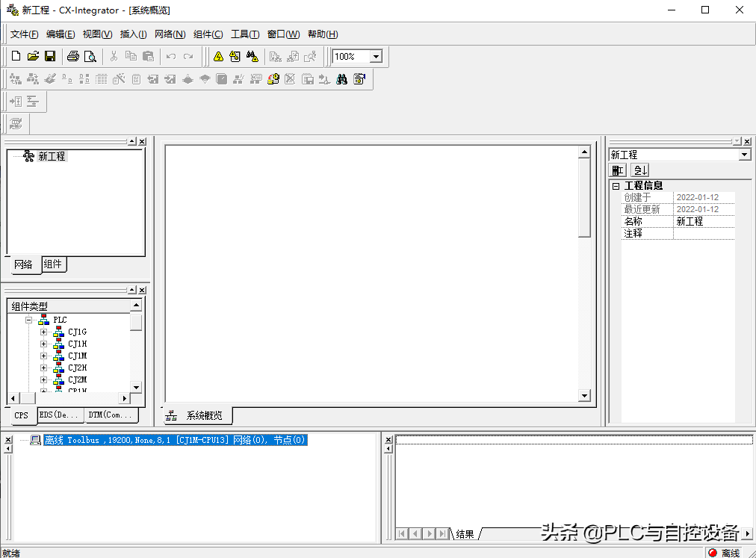The height and width of the screenshot is (558, 756).
Task: Click the 注释 value field
Action: pos(703,234)
